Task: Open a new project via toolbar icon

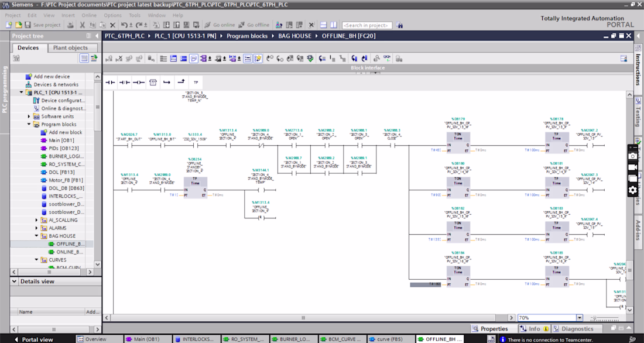Action: [9, 25]
